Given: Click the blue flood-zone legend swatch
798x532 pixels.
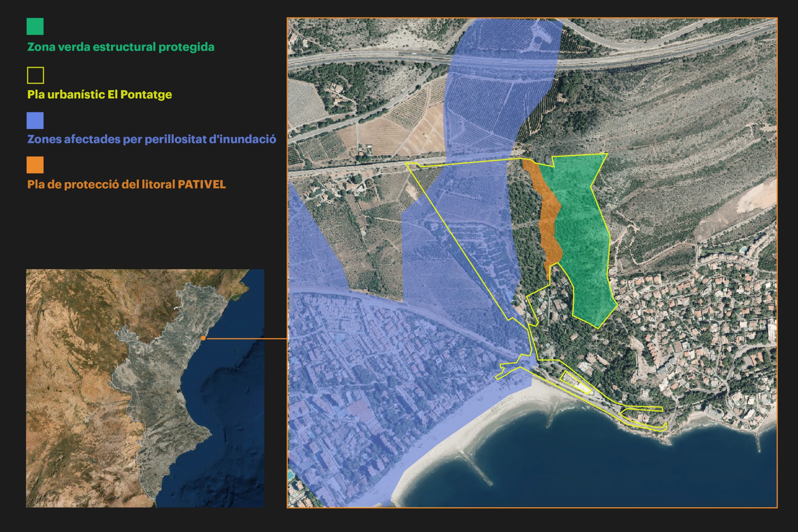Looking at the screenshot, I should pos(35,120).
